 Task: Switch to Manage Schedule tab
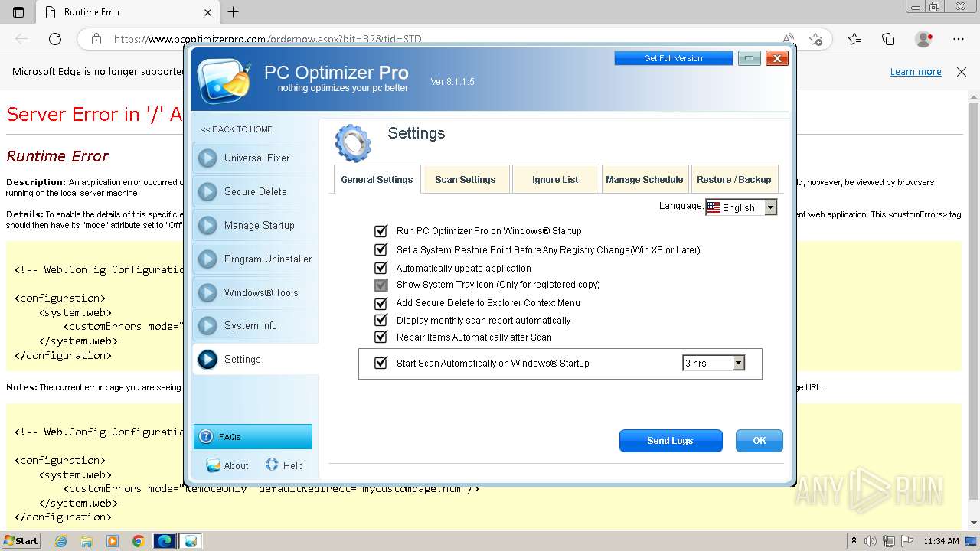click(x=645, y=179)
